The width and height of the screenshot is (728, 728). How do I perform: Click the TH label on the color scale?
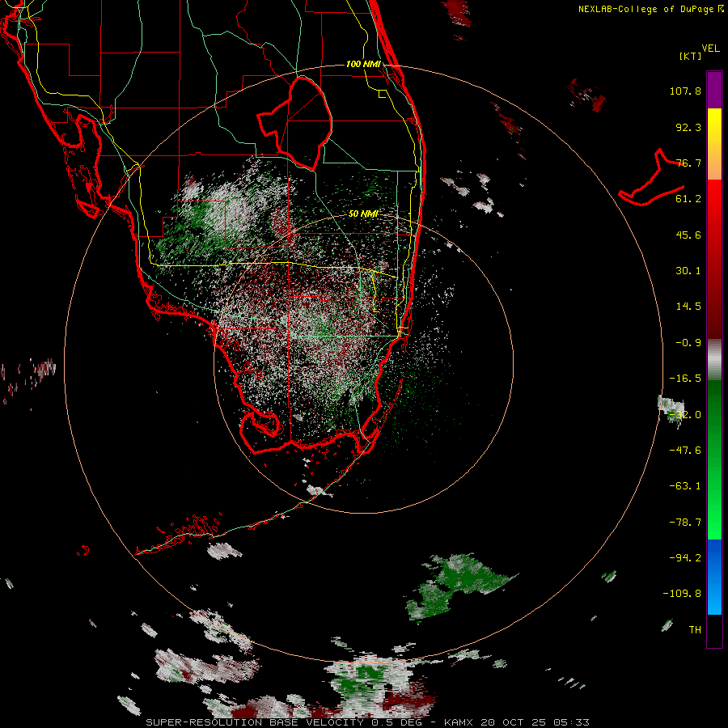pos(695,630)
